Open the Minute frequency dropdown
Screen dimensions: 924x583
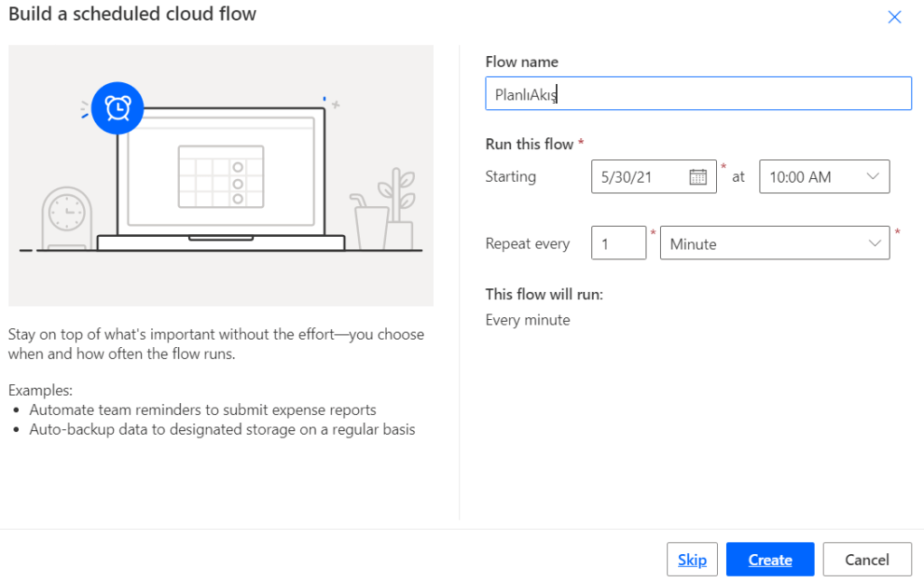[x=873, y=244]
